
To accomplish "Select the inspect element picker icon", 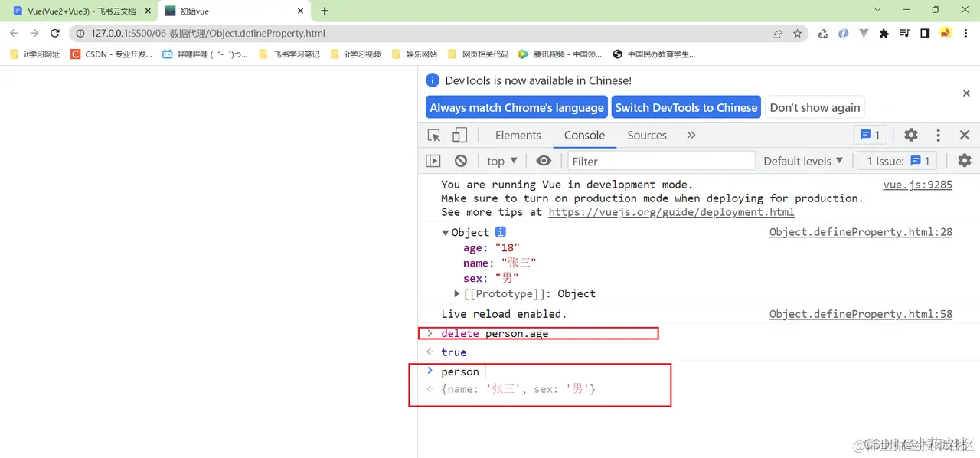I will click(434, 136).
